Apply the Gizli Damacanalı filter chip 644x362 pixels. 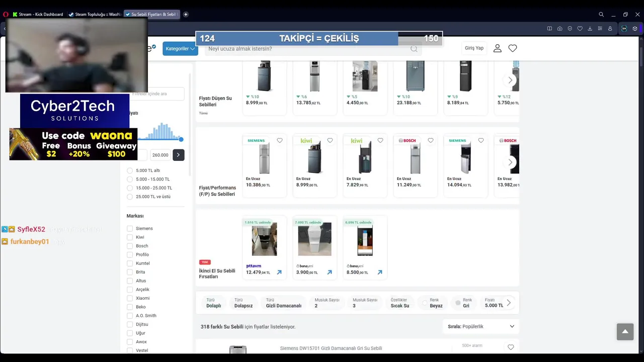[284, 303]
